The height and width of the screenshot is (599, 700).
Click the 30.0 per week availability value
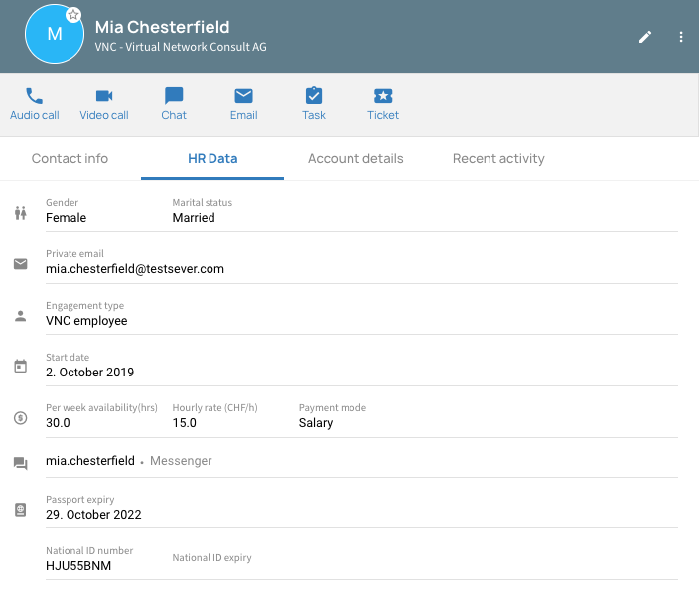[x=58, y=423]
